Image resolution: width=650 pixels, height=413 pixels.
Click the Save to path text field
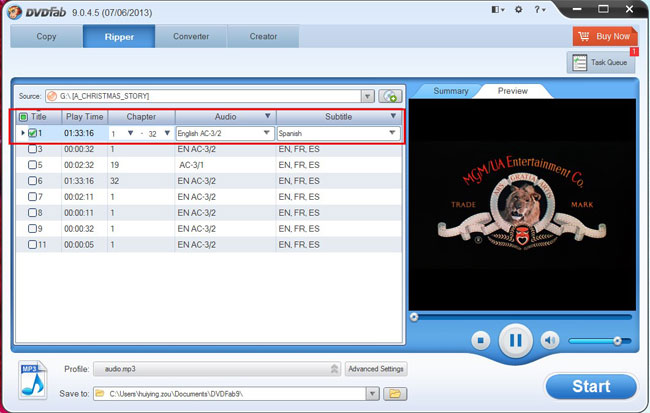[x=230, y=394]
